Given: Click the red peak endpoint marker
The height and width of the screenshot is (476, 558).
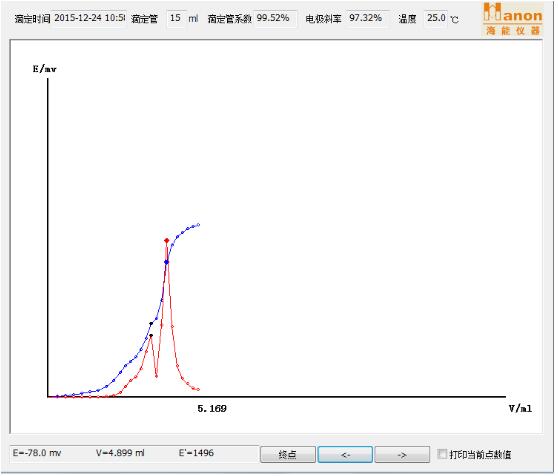Looking at the screenshot, I should pyautogui.click(x=166, y=240).
